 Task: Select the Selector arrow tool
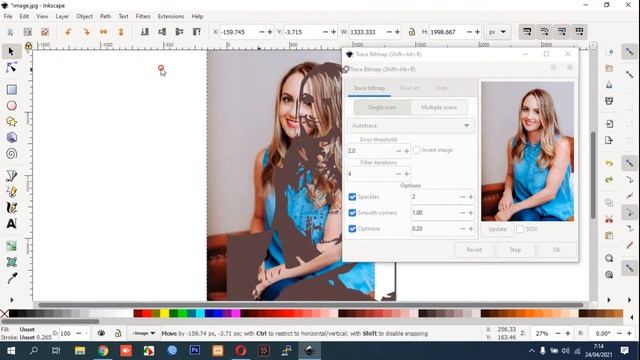pyautogui.click(x=11, y=51)
